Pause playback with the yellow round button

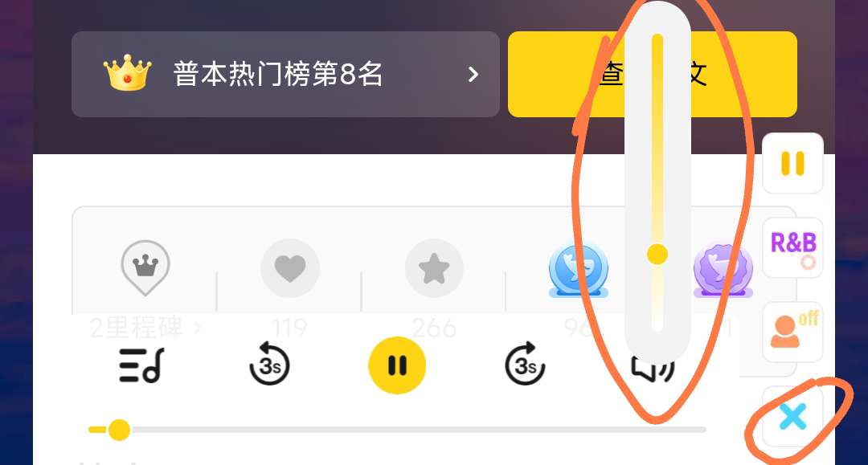point(397,365)
